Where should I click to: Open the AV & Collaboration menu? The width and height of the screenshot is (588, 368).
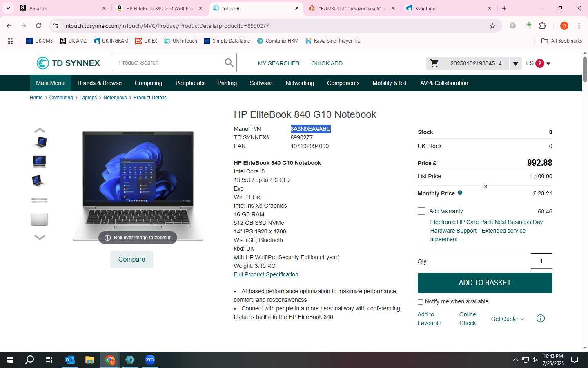(444, 83)
